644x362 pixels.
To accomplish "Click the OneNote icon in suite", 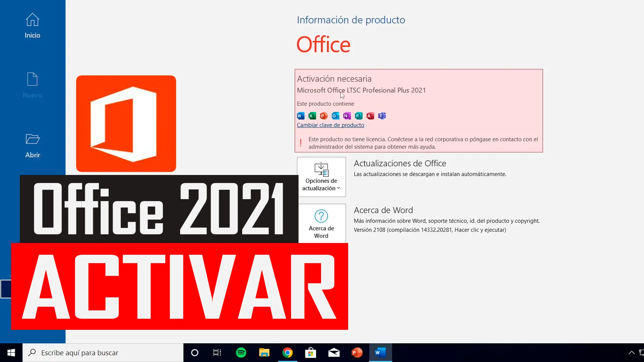I will (347, 116).
